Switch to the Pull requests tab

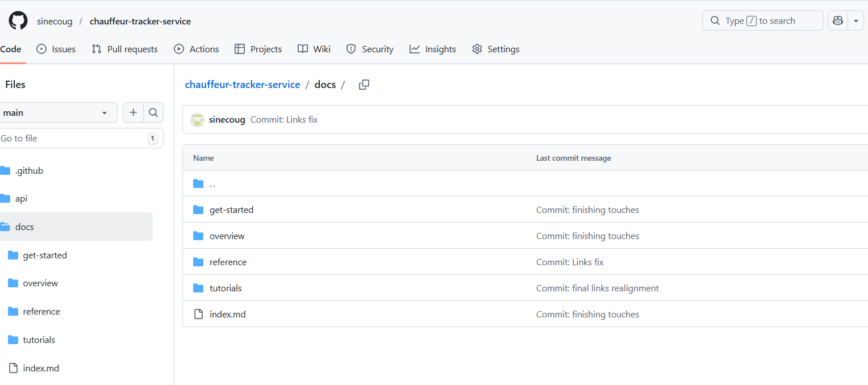(125, 49)
